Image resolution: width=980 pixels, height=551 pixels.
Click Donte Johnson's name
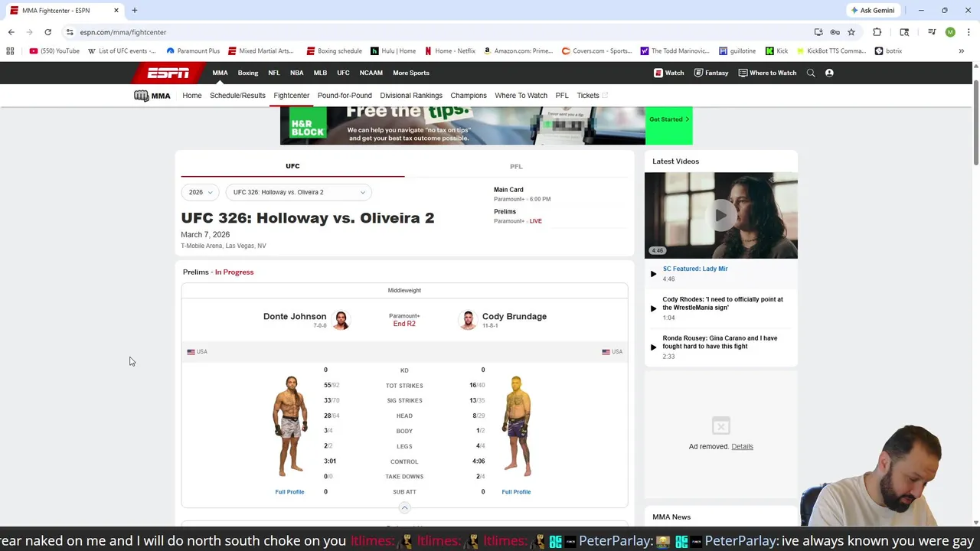click(x=295, y=316)
